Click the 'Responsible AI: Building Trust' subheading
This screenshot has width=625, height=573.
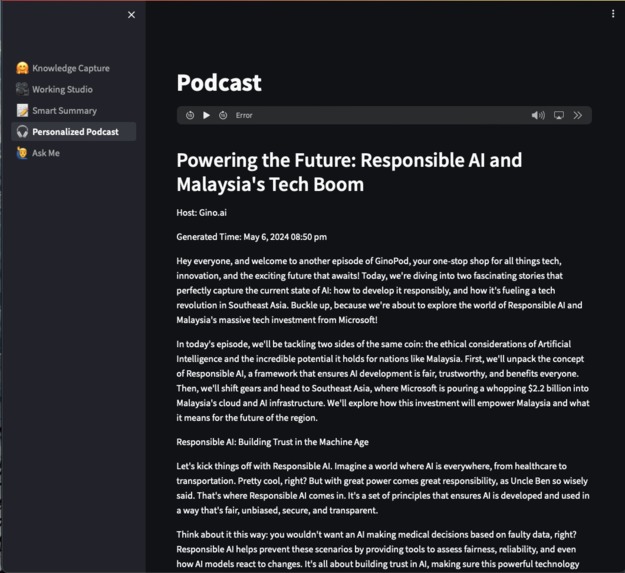click(x=272, y=442)
